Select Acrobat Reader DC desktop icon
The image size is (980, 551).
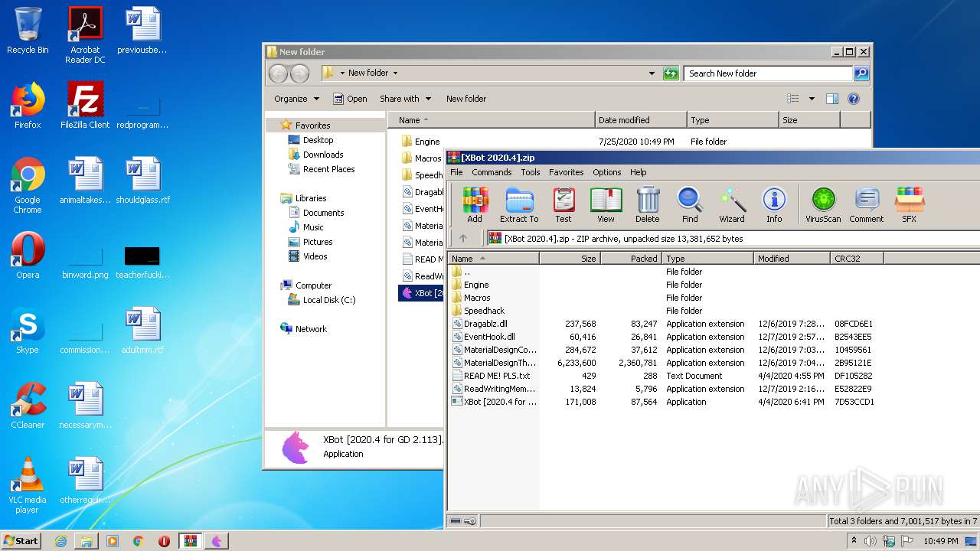point(85,35)
